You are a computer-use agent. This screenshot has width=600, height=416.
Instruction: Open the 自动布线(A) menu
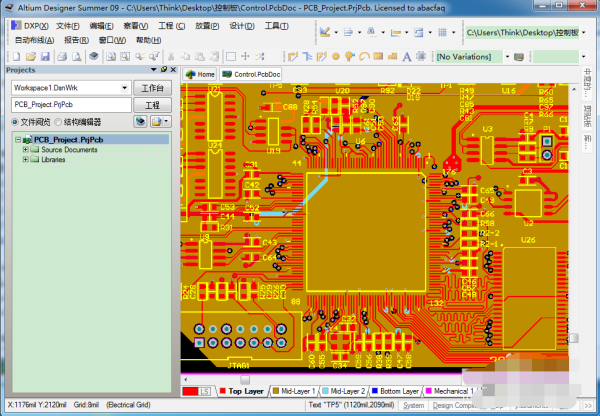[34, 40]
